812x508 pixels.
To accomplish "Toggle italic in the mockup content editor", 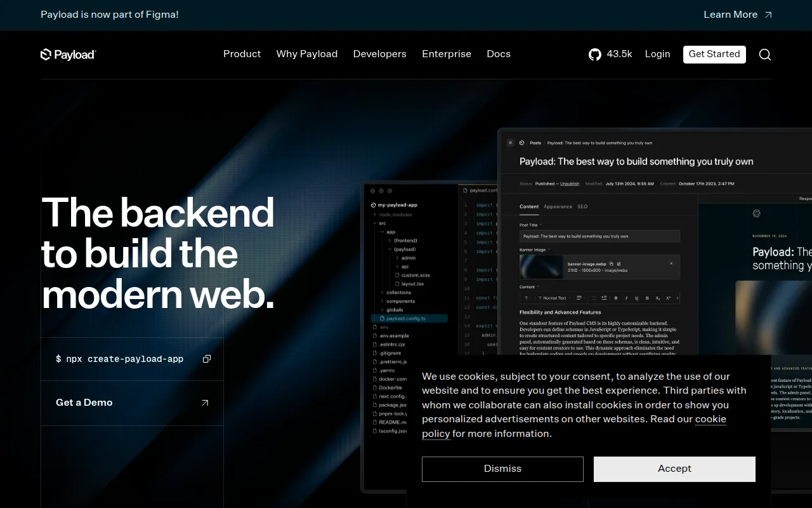I will (x=626, y=298).
